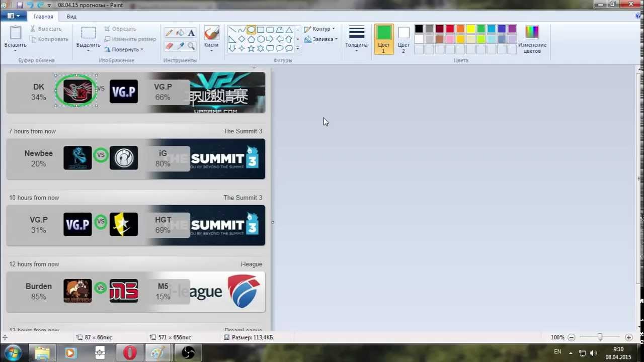Select the Color picker eyedropper tool

coord(180,46)
